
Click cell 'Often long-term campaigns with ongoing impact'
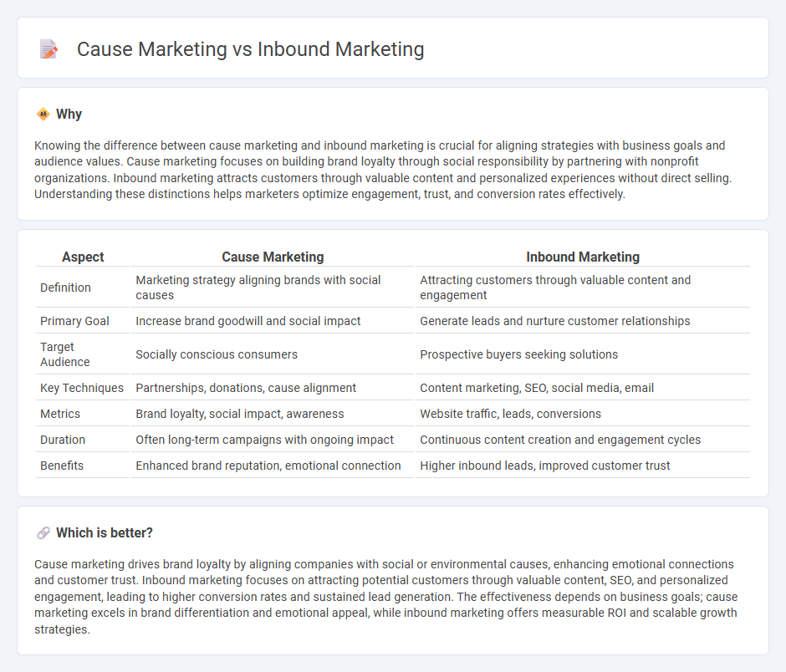273,440
